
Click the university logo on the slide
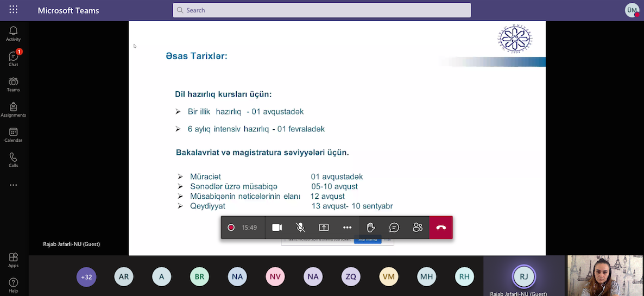point(515,38)
